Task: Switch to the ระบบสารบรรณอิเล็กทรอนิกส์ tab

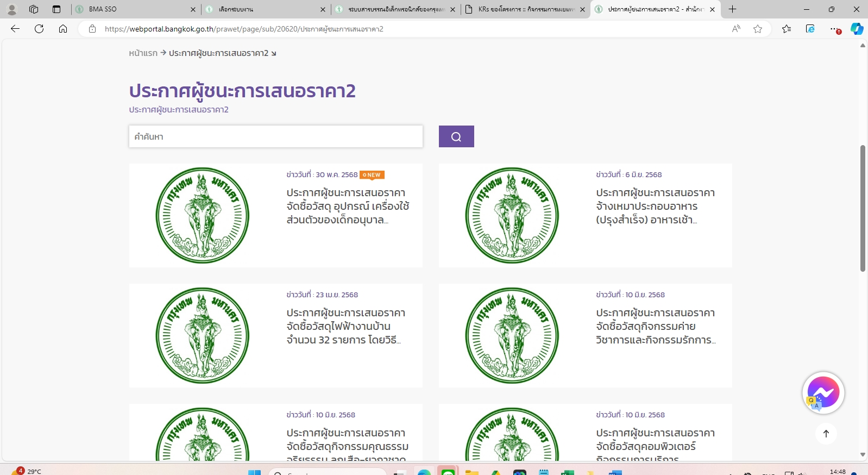Action: tap(395, 9)
